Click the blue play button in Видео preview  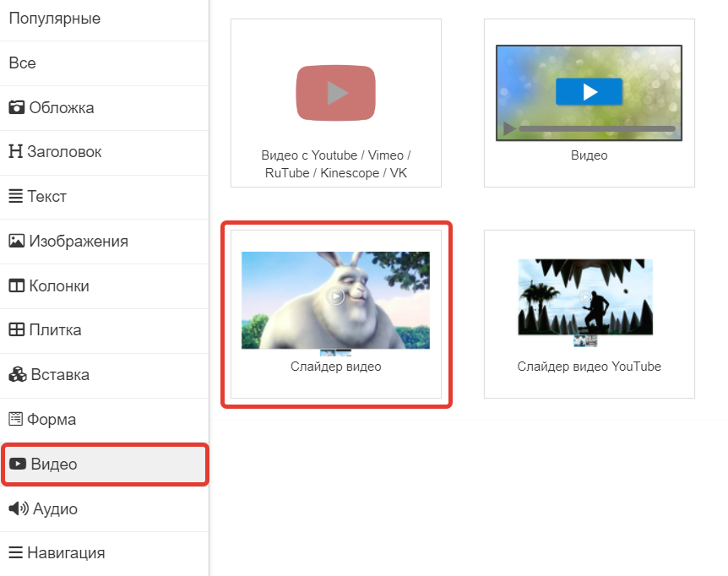[589, 91]
